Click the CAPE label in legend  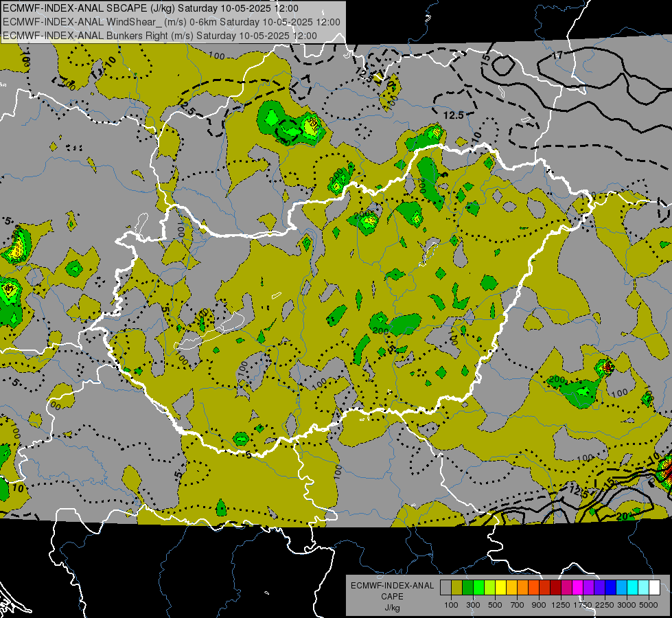click(392, 596)
